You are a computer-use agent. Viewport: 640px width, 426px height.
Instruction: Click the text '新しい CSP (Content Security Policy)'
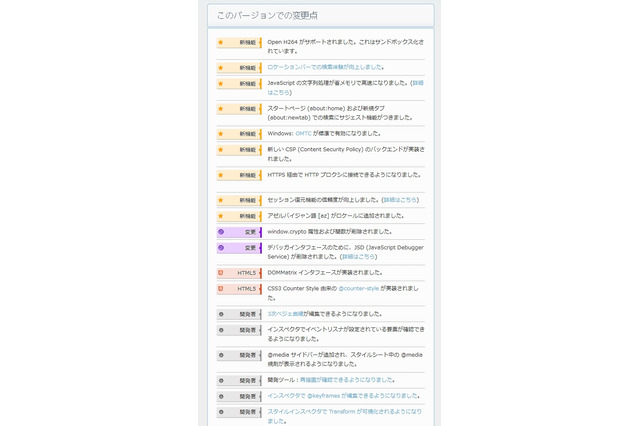pyautogui.click(x=315, y=149)
